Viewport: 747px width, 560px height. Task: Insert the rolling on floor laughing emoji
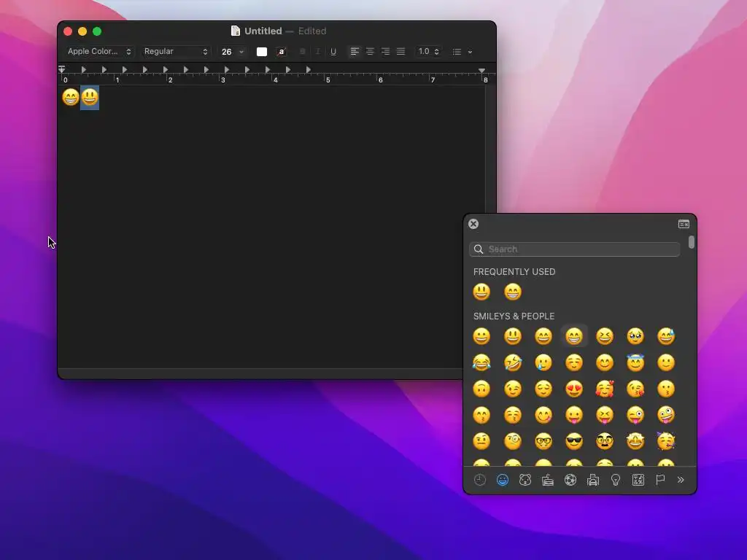point(513,362)
